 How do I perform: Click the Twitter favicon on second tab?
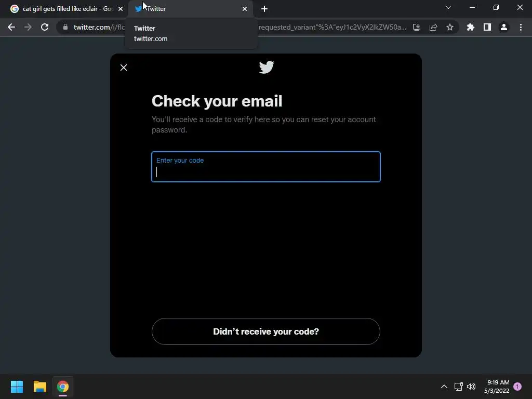coord(138,9)
